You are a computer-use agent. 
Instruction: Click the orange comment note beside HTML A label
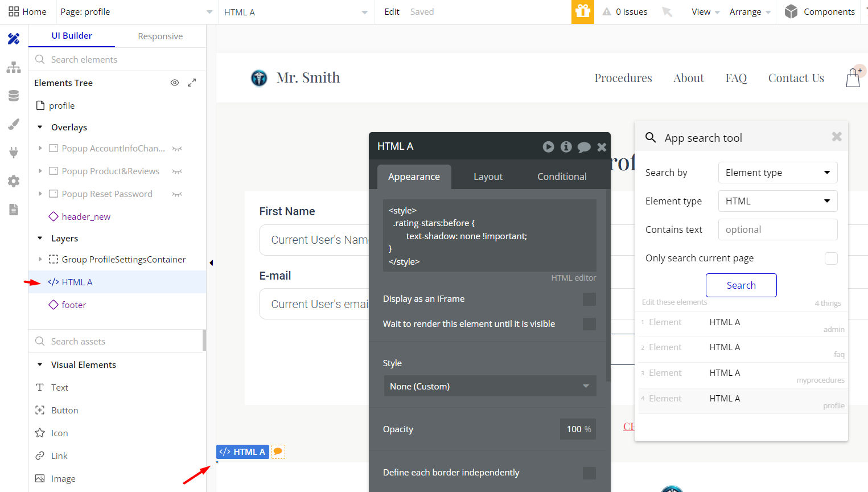click(x=278, y=452)
